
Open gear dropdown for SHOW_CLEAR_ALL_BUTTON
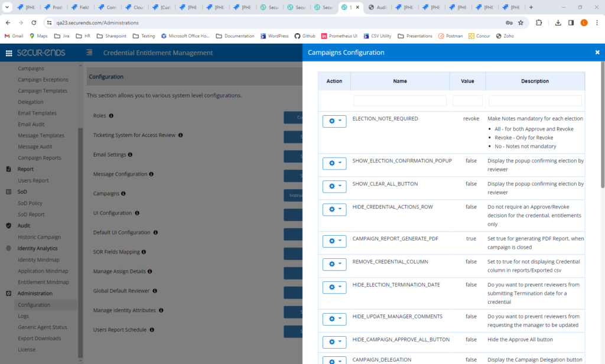click(334, 187)
